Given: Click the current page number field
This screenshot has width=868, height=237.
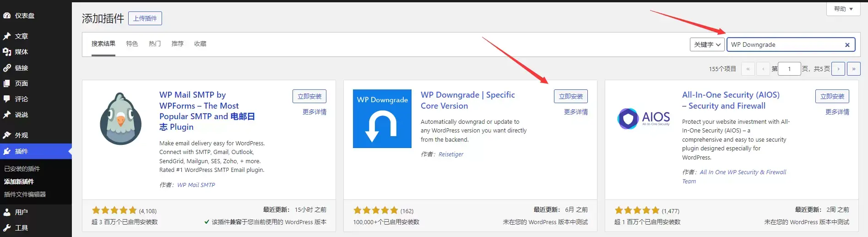Looking at the screenshot, I should (789, 69).
